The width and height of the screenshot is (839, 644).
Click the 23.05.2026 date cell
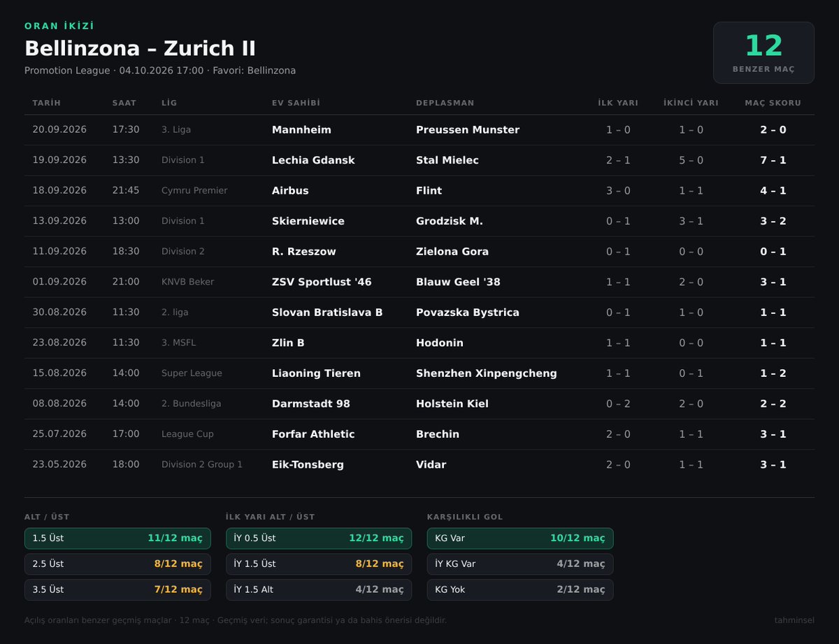[x=59, y=464]
